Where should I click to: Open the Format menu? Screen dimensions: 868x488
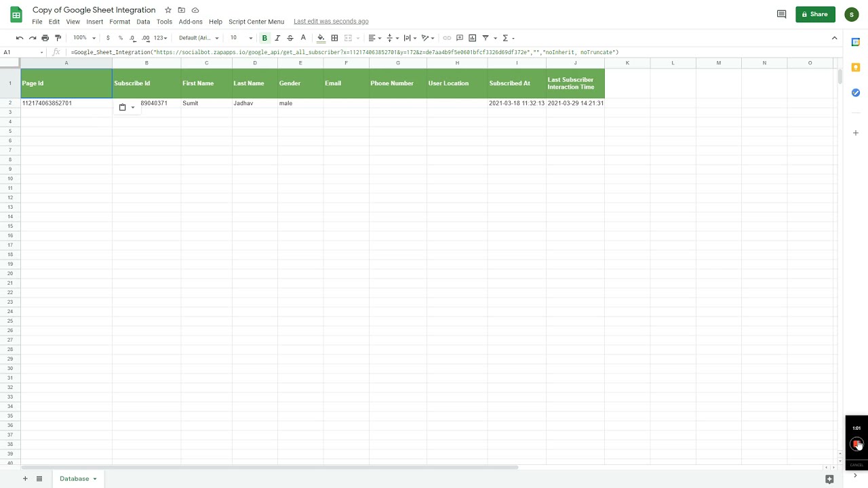(119, 22)
